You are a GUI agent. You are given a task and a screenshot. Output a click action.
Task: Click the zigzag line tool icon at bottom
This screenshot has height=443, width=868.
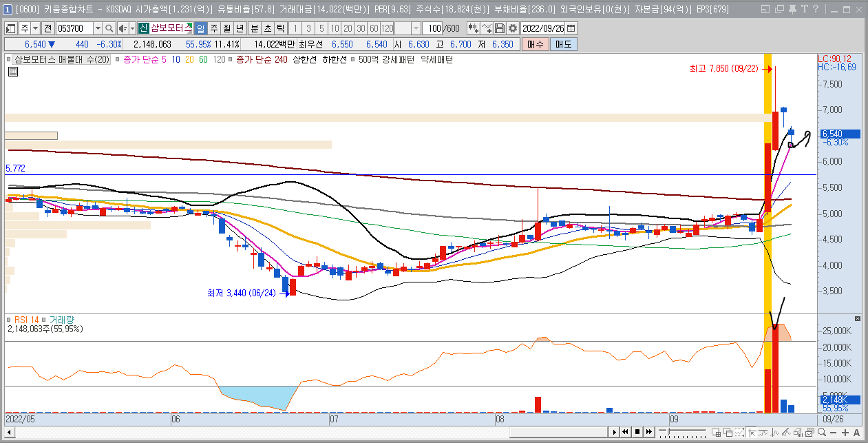click(x=775, y=433)
